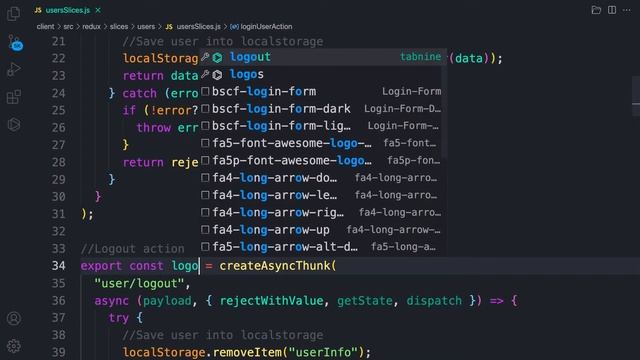Click the //Logout action comment

(x=133, y=249)
